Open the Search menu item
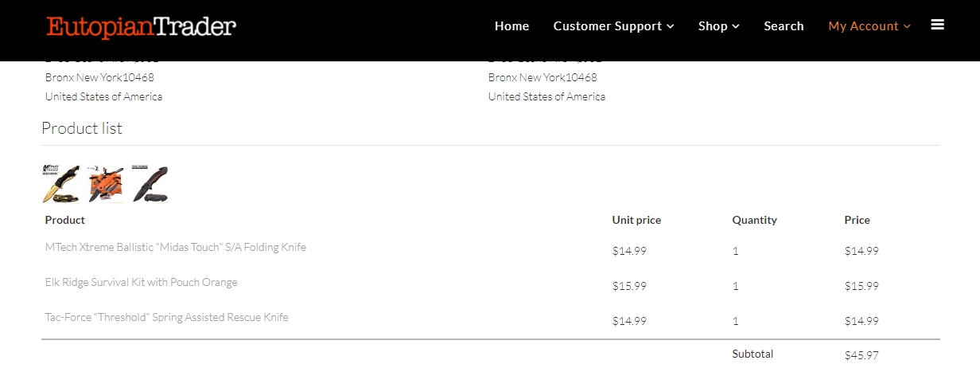Viewport: 980px width, 368px height. pyautogui.click(x=784, y=26)
